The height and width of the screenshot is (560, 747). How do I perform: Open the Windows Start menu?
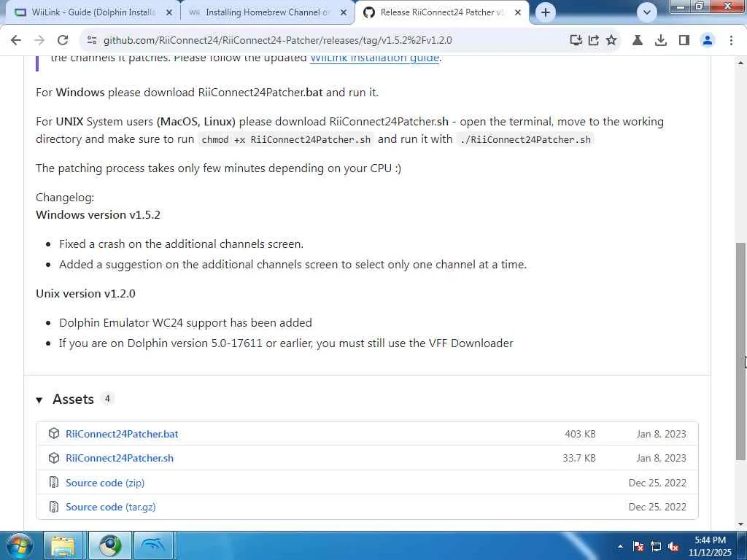tap(18, 545)
